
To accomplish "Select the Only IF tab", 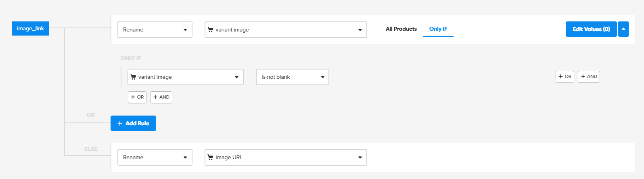I will (x=438, y=29).
